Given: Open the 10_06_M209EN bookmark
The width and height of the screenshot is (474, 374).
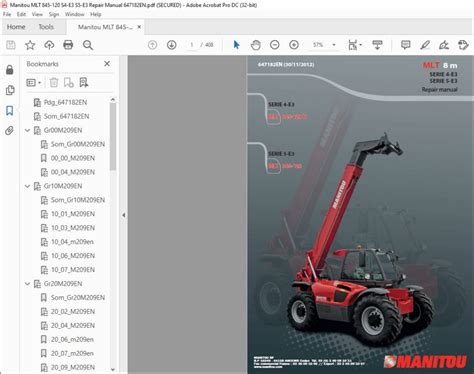Looking at the screenshot, I should click(73, 256).
